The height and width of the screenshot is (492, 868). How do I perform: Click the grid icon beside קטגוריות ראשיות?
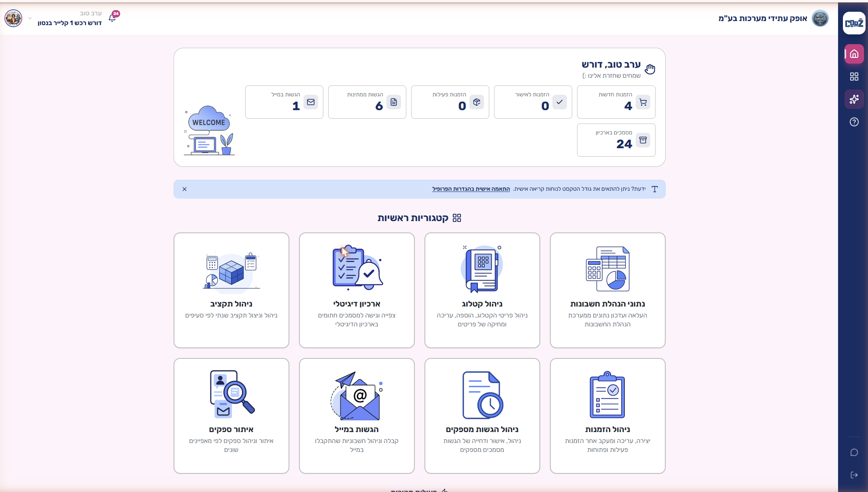tap(457, 218)
